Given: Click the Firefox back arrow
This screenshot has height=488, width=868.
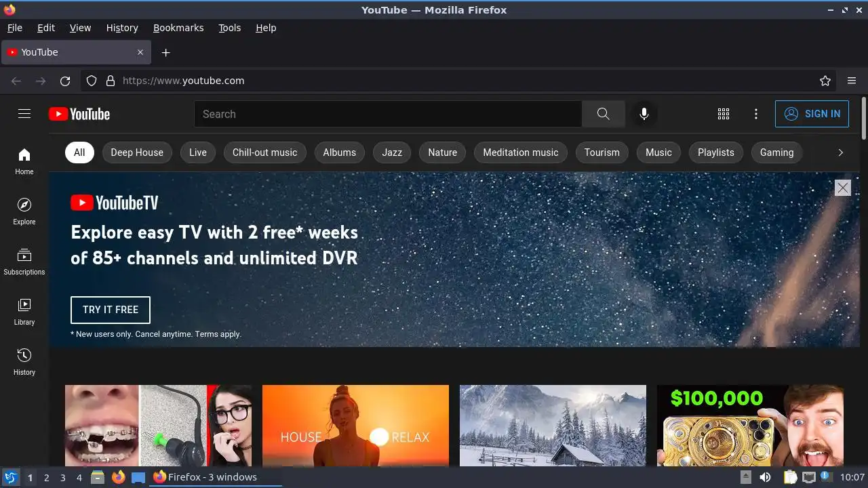Looking at the screenshot, I should 16,81.
